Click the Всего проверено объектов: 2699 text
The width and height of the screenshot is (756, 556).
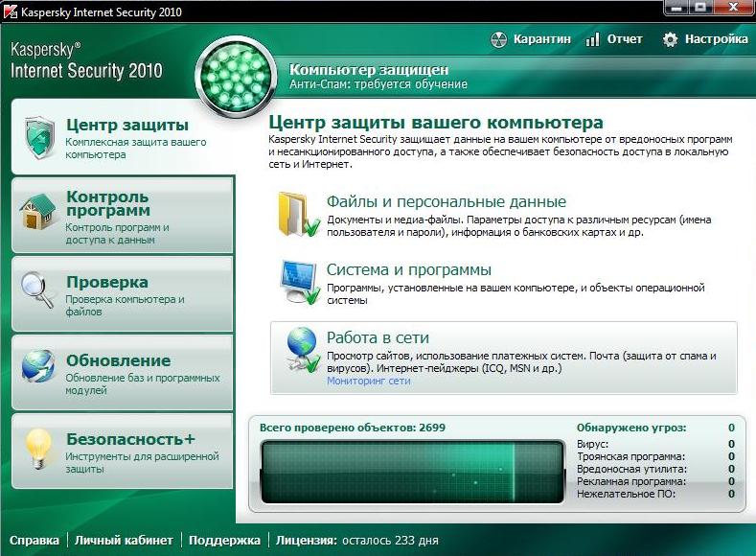point(353,428)
